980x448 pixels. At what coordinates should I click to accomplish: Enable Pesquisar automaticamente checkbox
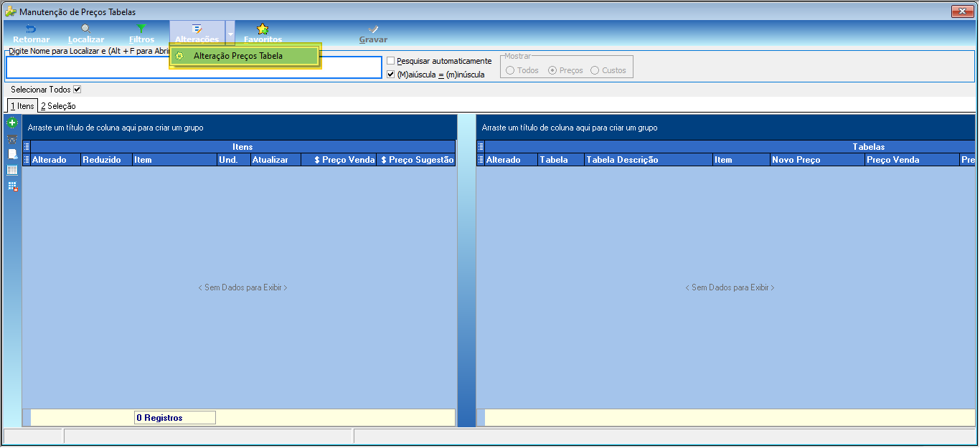[x=391, y=61]
